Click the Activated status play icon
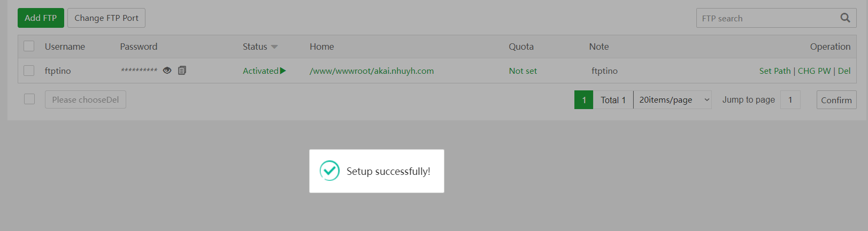 tap(283, 71)
